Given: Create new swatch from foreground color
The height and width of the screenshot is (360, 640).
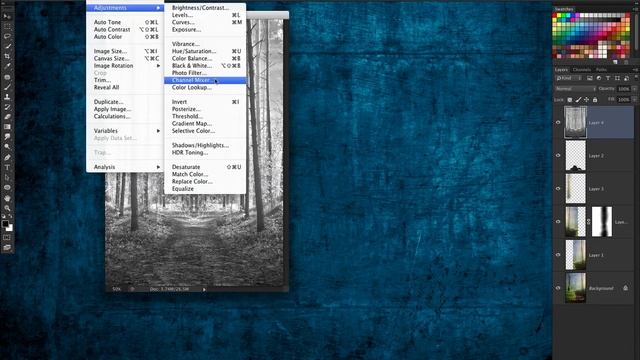Looking at the screenshot, I should click(x=615, y=62).
